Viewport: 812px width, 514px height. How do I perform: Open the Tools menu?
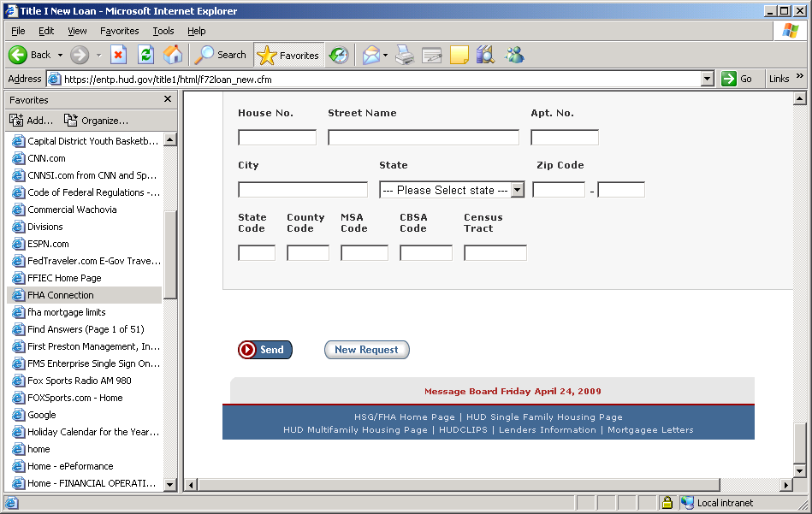(x=163, y=31)
